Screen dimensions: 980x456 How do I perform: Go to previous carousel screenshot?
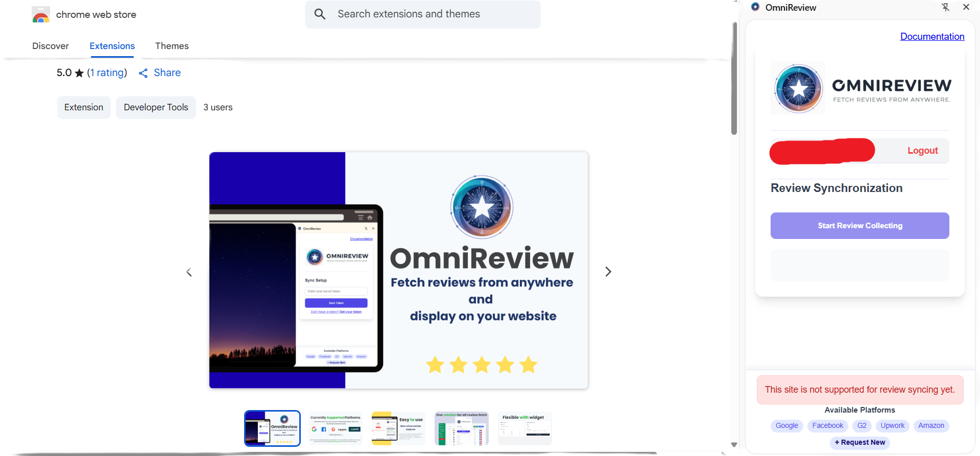[189, 272]
